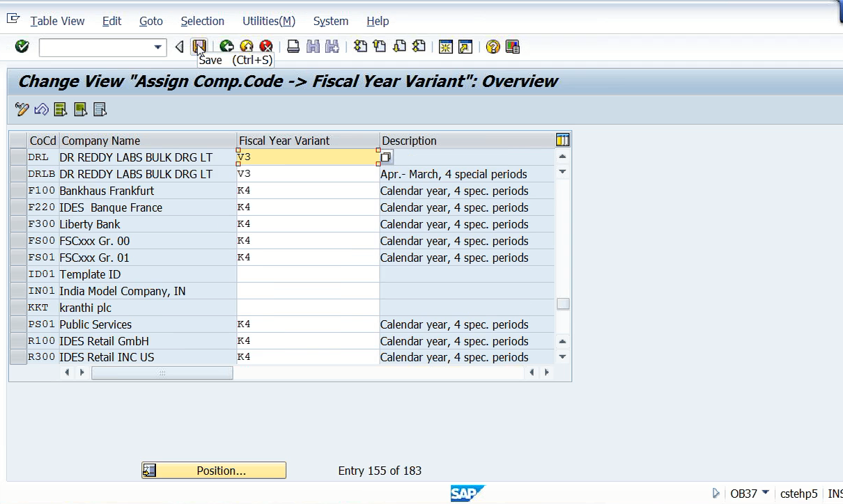Click the Select All icon
The height and width of the screenshot is (504, 843).
tap(61, 109)
